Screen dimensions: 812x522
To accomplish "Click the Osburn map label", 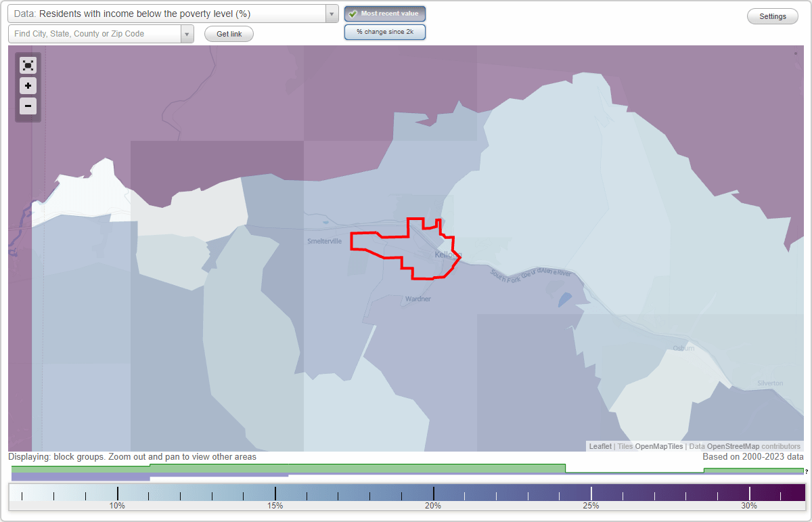I will [683, 348].
